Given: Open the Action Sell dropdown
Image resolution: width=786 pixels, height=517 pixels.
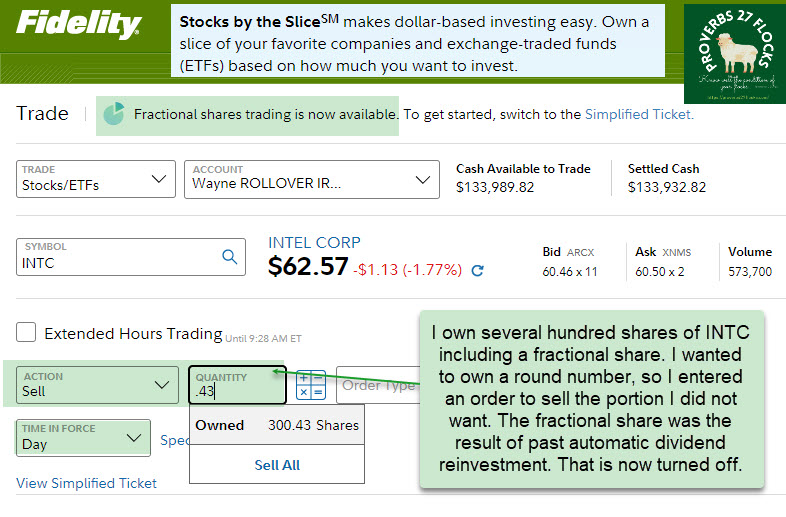Looking at the screenshot, I should point(96,385).
